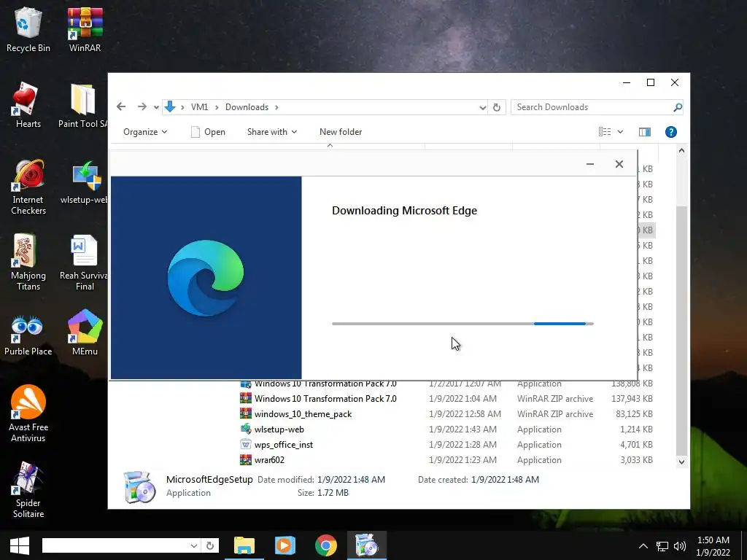Viewport: 747px width, 560px height.
Task: Click the file list scrollbar down arrow
Action: [681, 462]
